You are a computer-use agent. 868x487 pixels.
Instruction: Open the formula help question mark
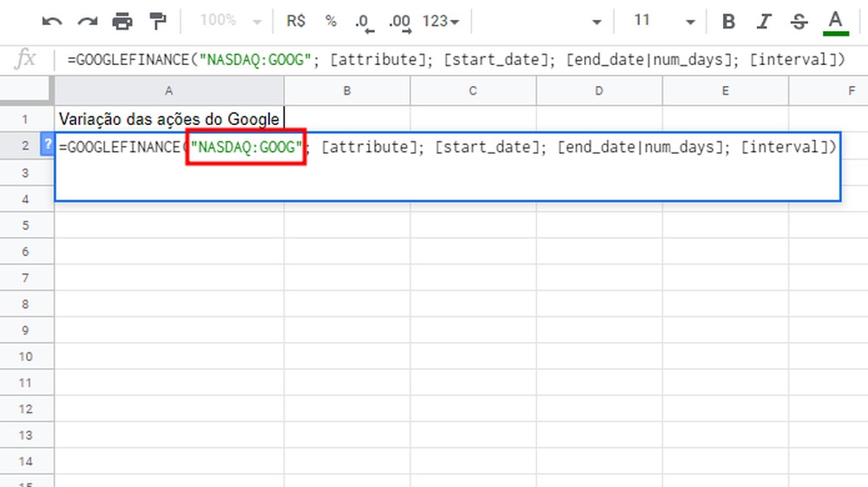(x=48, y=145)
